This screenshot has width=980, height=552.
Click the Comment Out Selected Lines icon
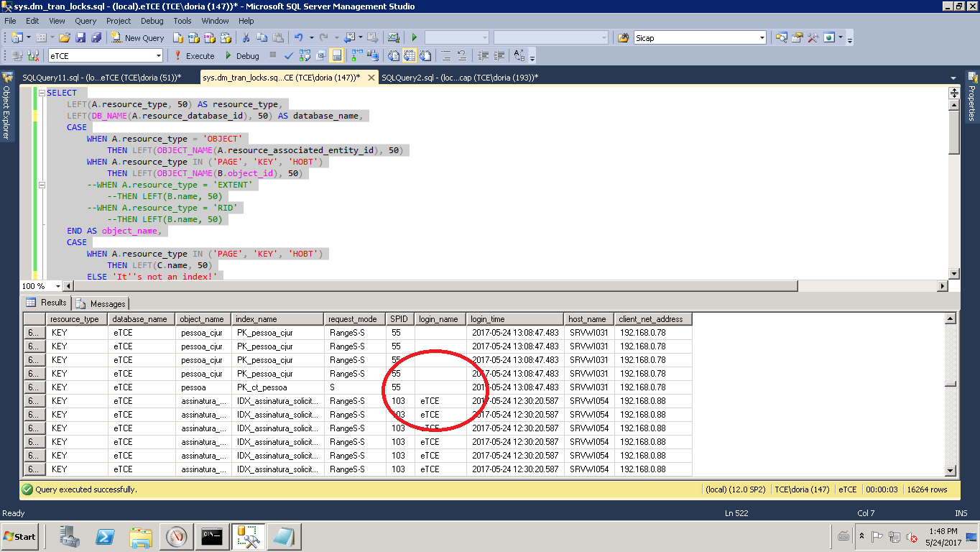446,55
